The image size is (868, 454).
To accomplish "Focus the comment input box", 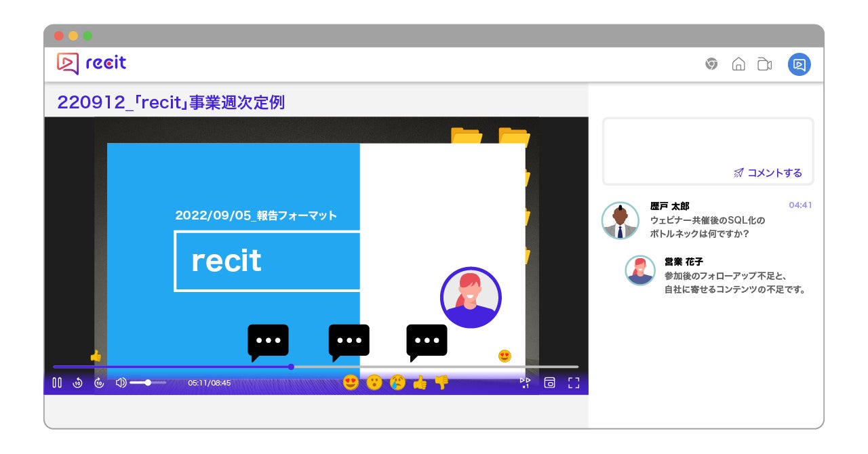I will (708, 150).
